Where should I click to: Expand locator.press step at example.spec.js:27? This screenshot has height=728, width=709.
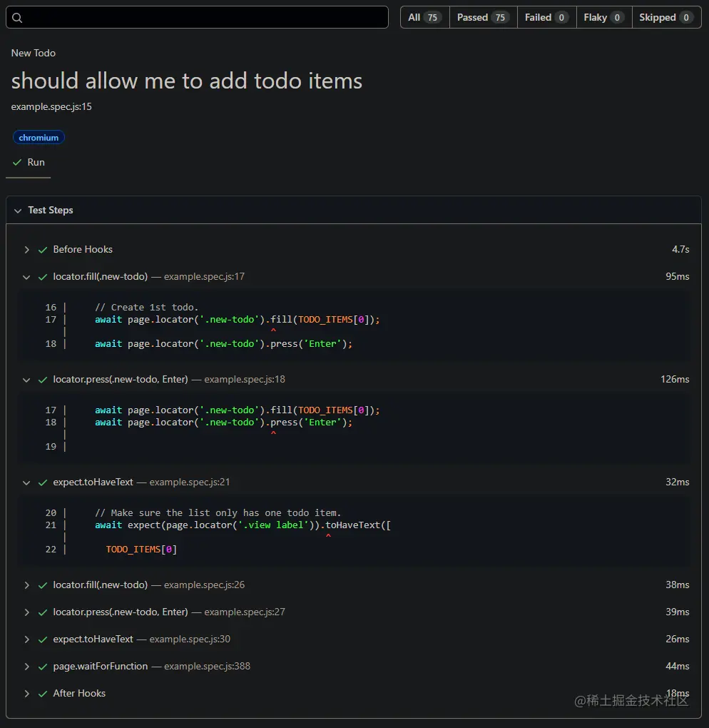point(26,612)
